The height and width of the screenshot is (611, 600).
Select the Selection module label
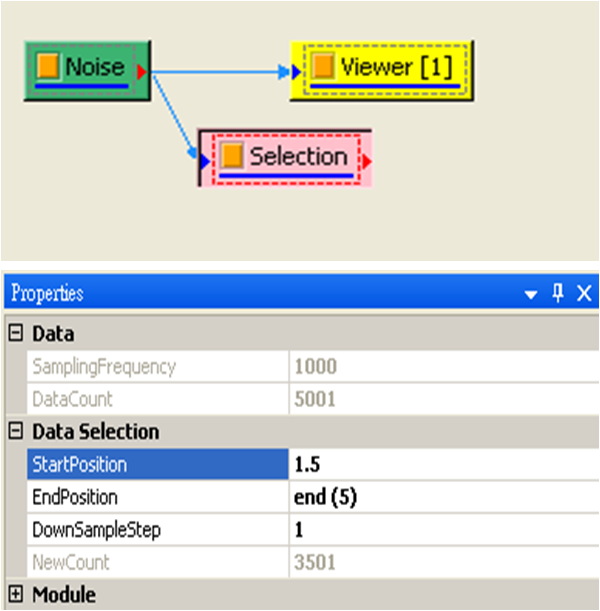point(298,156)
